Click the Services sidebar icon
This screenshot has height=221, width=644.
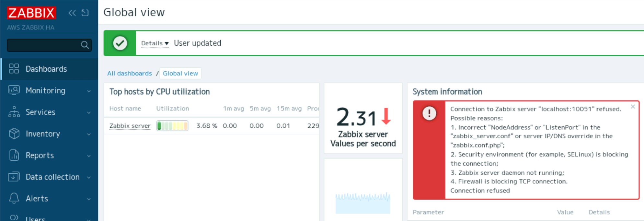click(14, 112)
